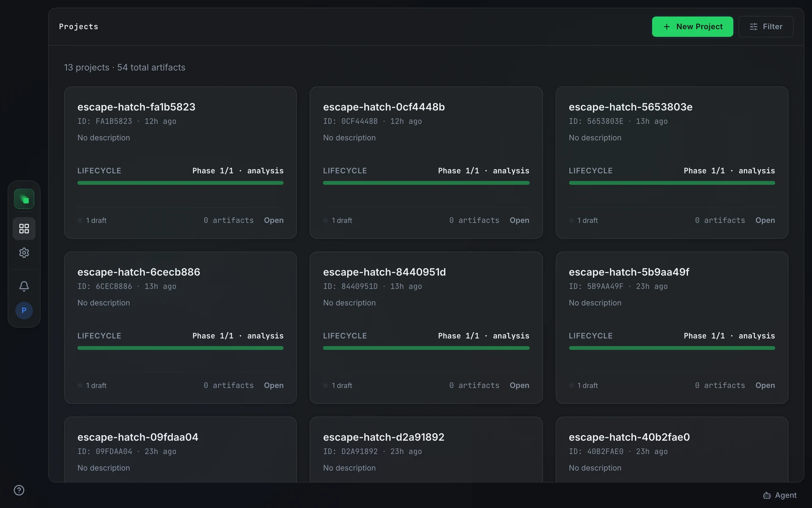Open project escape-hatch-5b9aa49f via Open link
This screenshot has height=508, width=812.
tap(765, 385)
